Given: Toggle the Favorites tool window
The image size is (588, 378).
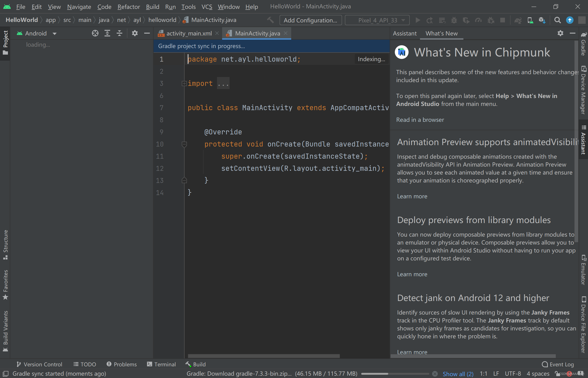Looking at the screenshot, I should tap(5, 285).
